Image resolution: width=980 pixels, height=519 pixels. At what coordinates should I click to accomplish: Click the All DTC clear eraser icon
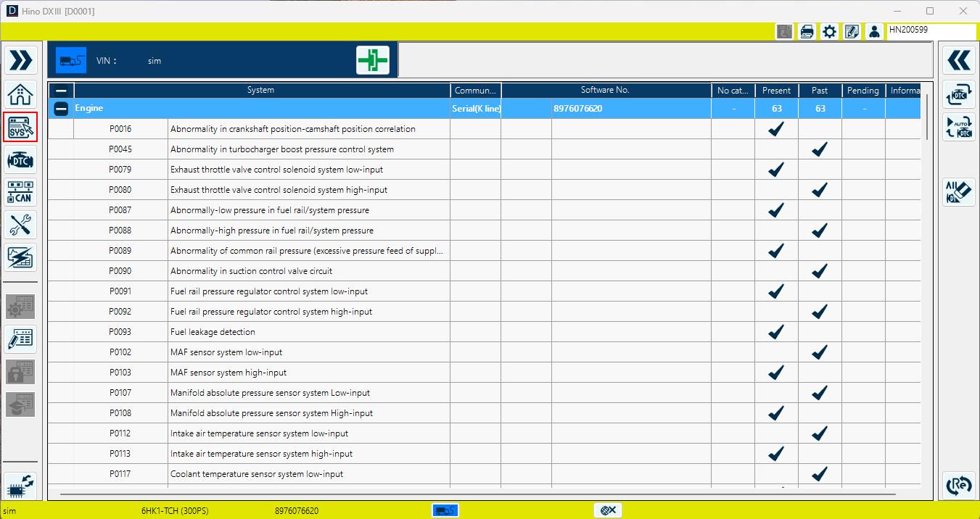point(958,191)
